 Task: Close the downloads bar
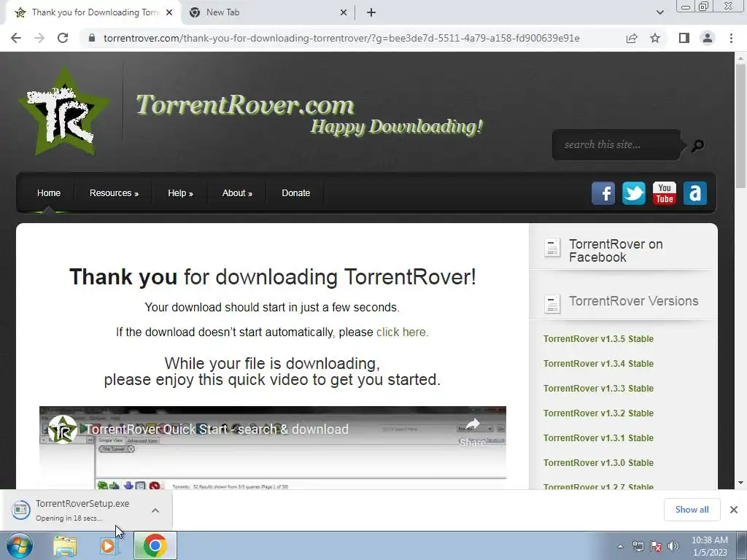click(734, 510)
